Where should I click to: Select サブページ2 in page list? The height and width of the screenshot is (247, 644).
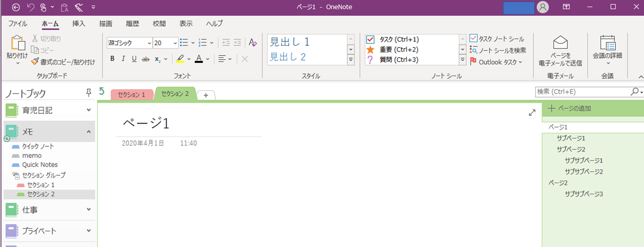[x=571, y=149]
